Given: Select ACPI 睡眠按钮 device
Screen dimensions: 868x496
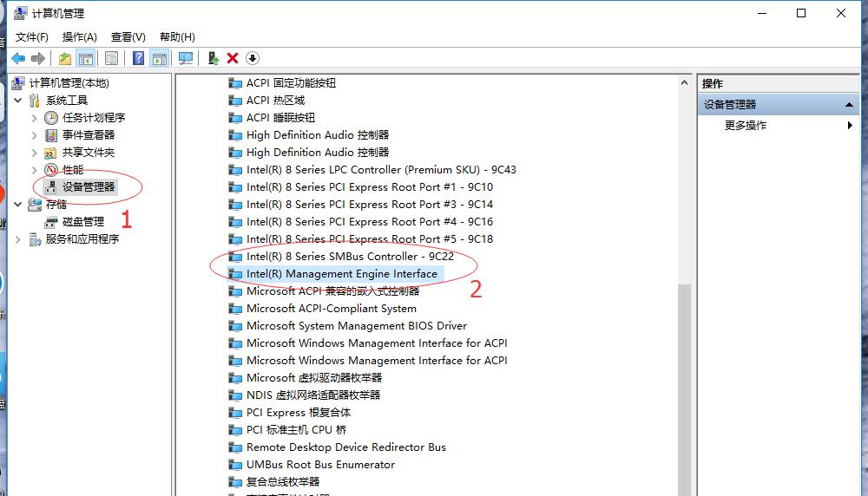Looking at the screenshot, I should [280, 118].
